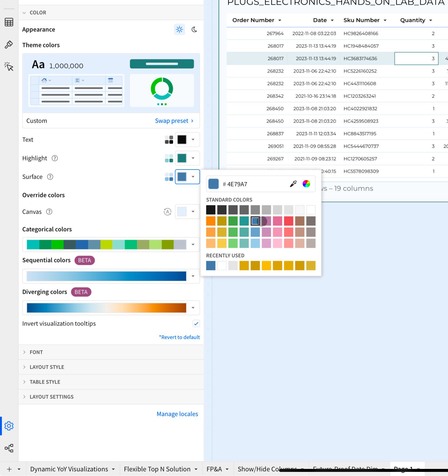
Task: Open the settings gear in bottom sidebar
Action: (x=9, y=425)
